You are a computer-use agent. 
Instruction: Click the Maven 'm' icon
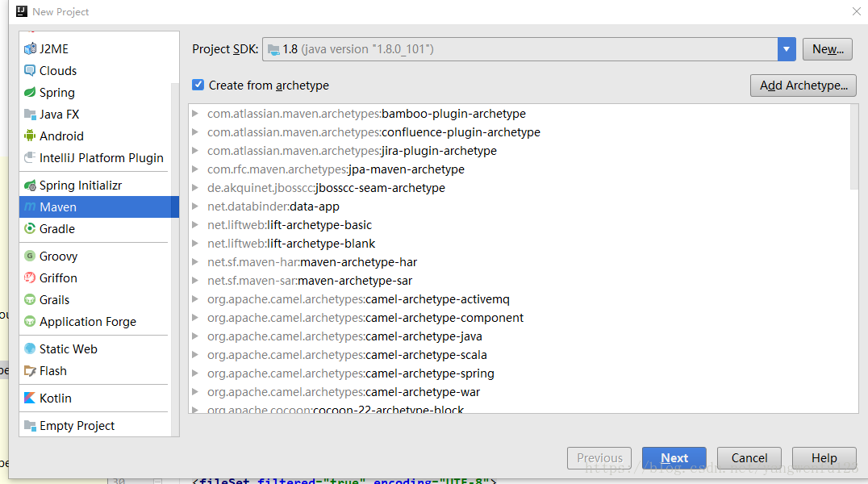coord(30,207)
